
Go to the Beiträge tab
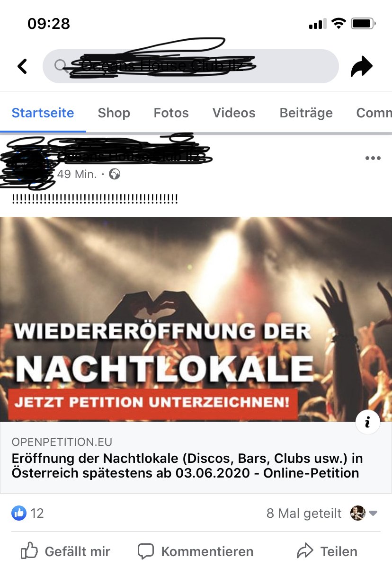pos(306,113)
